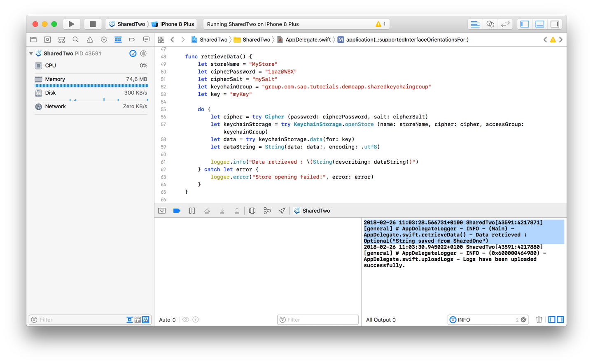Switch to the Standard editor
Image resolution: width=593 pixels, height=364 pixels.
475,24
